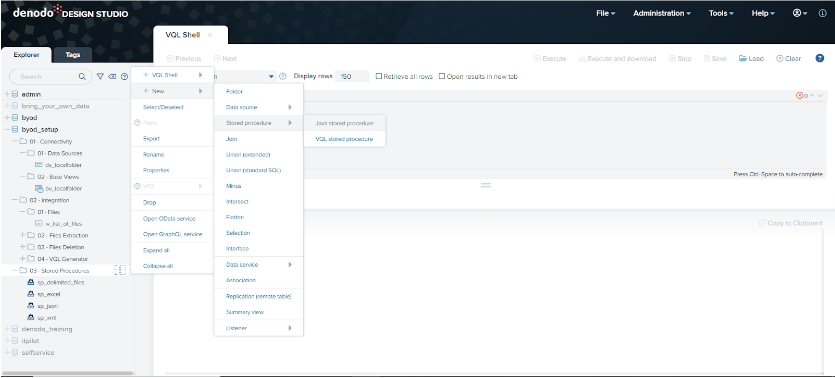Choose Java stored procedure from the submenu
Screen dimensions: 835x378
click(344, 123)
